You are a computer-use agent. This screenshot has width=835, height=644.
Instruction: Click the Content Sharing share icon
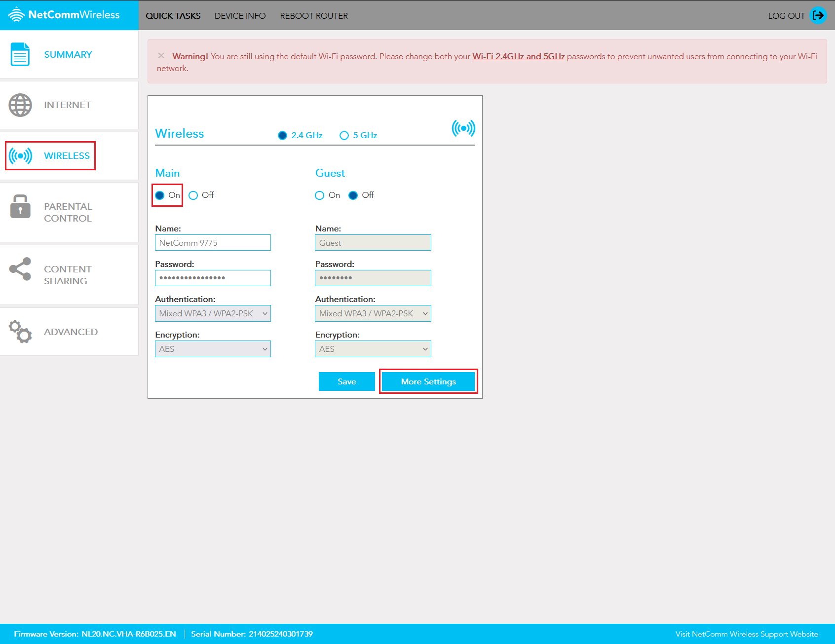point(20,269)
